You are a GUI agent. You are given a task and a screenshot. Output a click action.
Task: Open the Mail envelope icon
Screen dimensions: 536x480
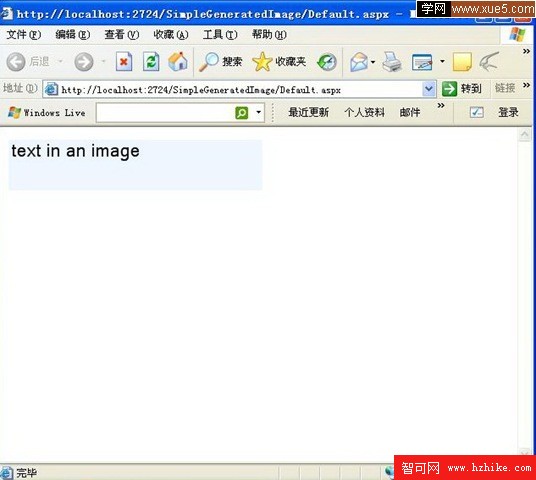pos(359,62)
